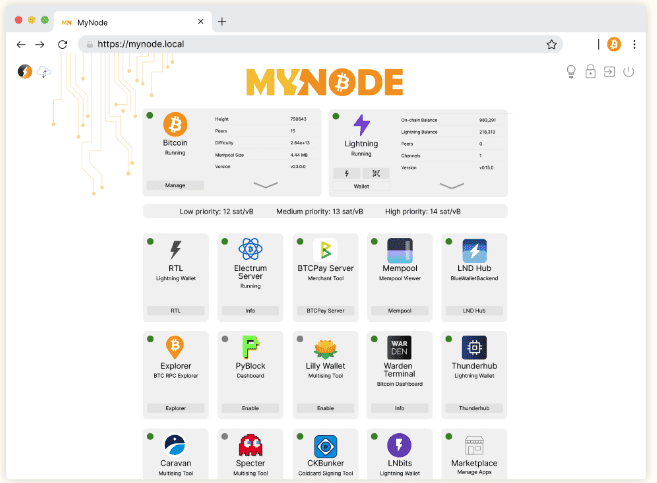Click the lightbulb icon in top right
The width and height of the screenshot is (657, 483).
click(571, 72)
